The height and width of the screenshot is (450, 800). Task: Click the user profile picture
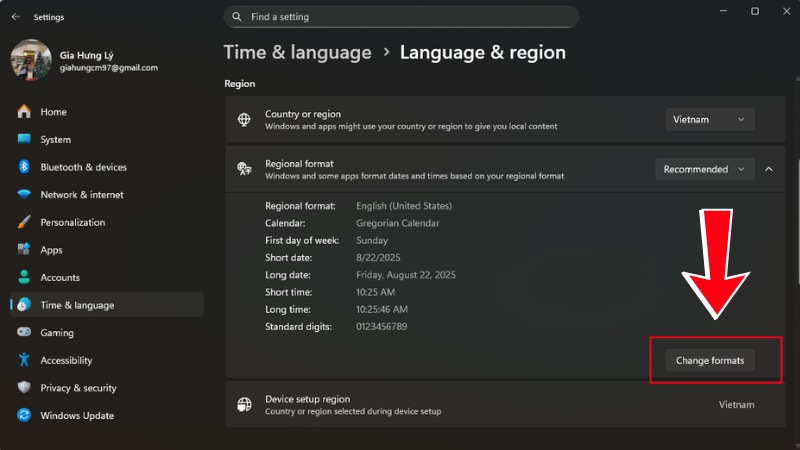point(31,60)
